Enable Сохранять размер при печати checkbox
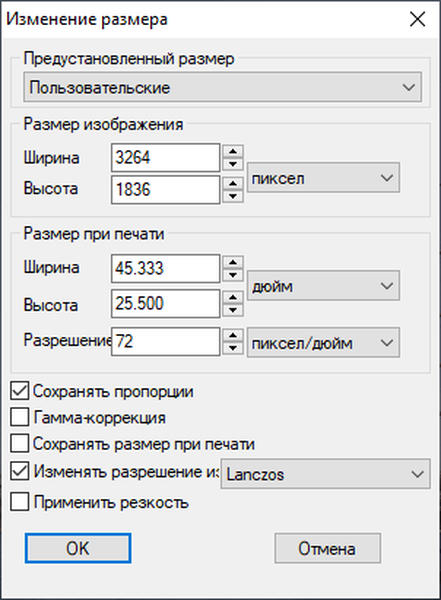Viewport: 441px width, 600px height. tap(20, 443)
